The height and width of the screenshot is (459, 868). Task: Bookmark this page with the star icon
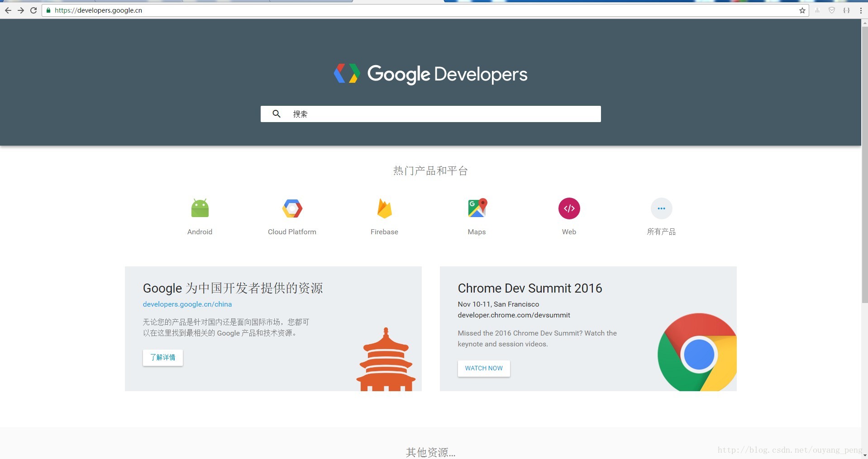pos(802,10)
